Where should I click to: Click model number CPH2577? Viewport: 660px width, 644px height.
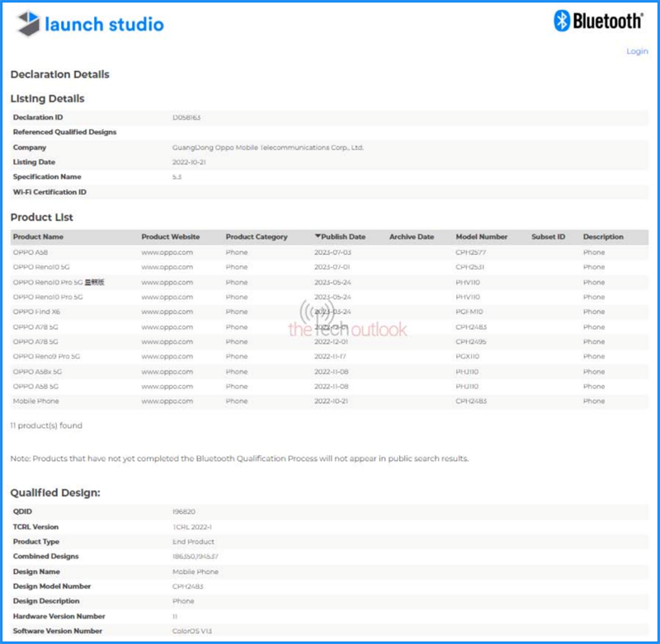pyautogui.click(x=470, y=252)
